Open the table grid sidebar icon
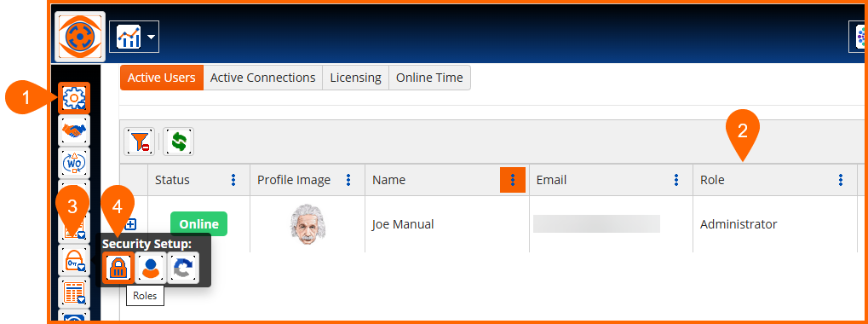868x324 pixels. pos(73,292)
